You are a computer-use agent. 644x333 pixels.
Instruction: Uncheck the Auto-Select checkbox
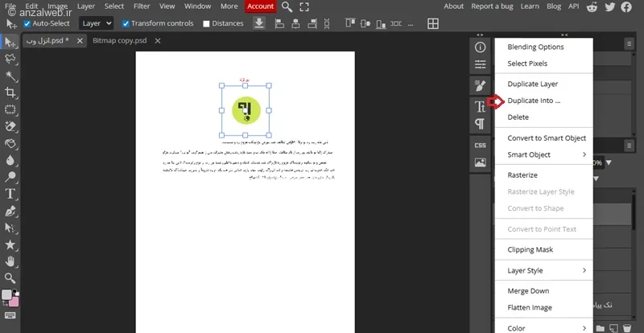point(27,23)
